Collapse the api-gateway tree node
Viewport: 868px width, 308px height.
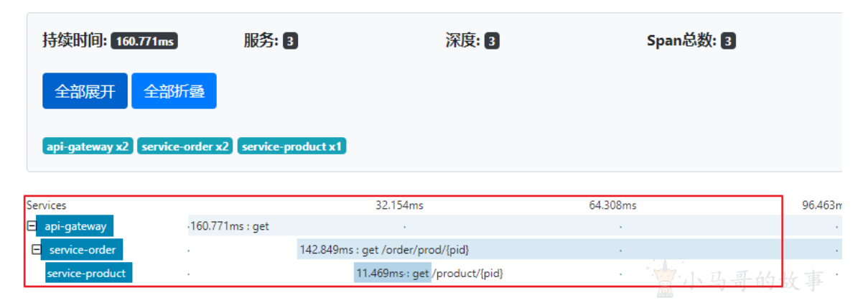(31, 226)
